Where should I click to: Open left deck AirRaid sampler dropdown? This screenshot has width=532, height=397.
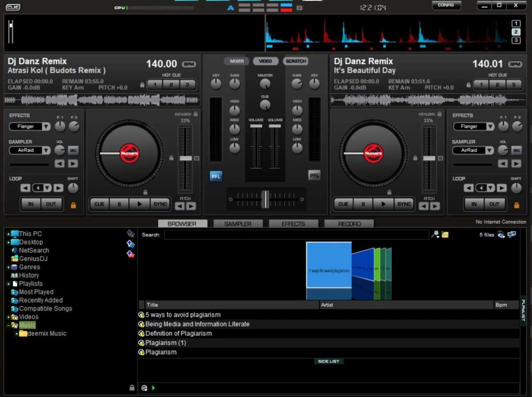tap(46, 150)
